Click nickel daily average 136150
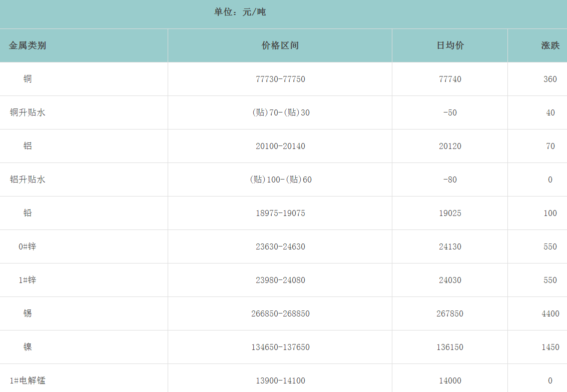567x392 pixels. 450,347
